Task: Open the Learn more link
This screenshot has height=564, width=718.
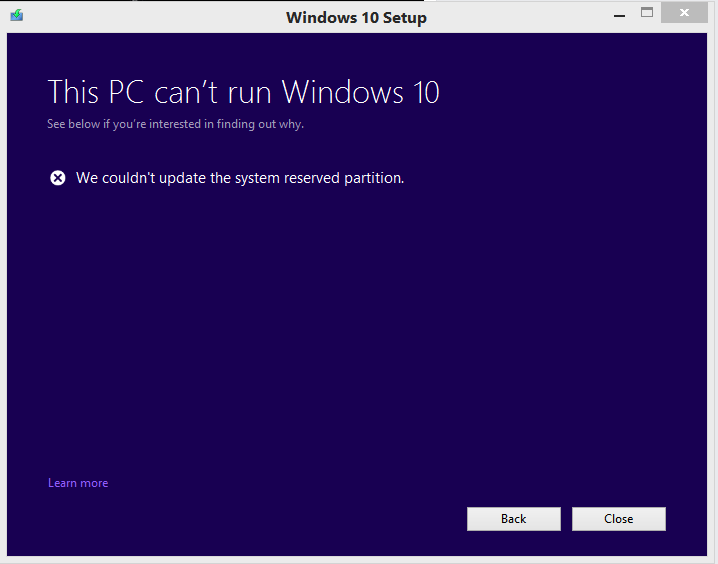Action: [x=78, y=483]
